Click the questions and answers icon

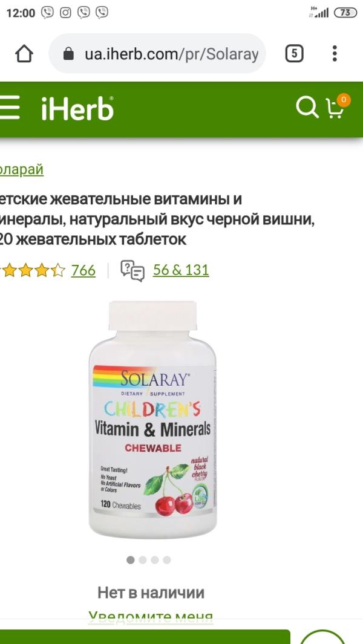tap(132, 271)
